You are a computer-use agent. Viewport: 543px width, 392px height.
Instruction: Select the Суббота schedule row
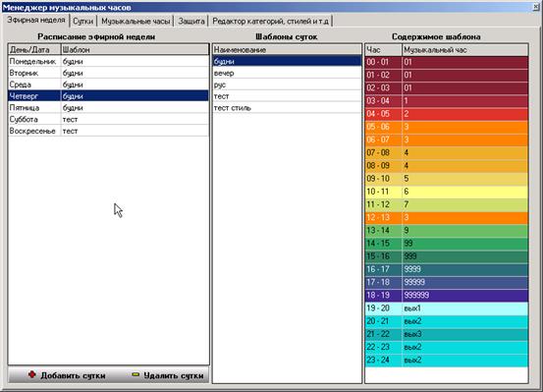[108, 119]
